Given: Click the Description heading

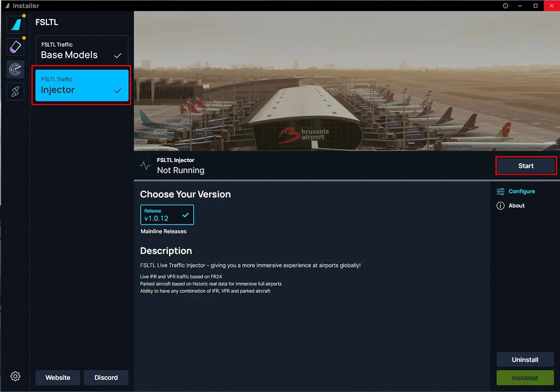Looking at the screenshot, I should point(166,251).
